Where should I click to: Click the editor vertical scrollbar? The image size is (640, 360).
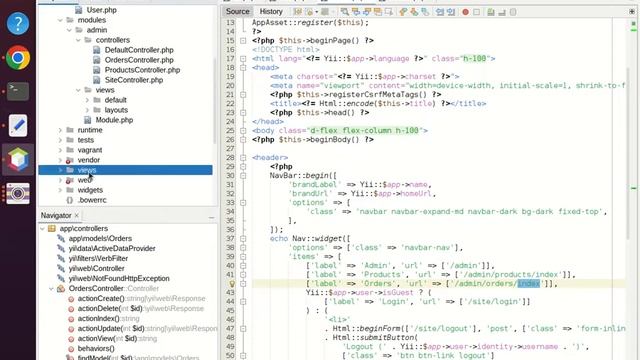[628, 153]
